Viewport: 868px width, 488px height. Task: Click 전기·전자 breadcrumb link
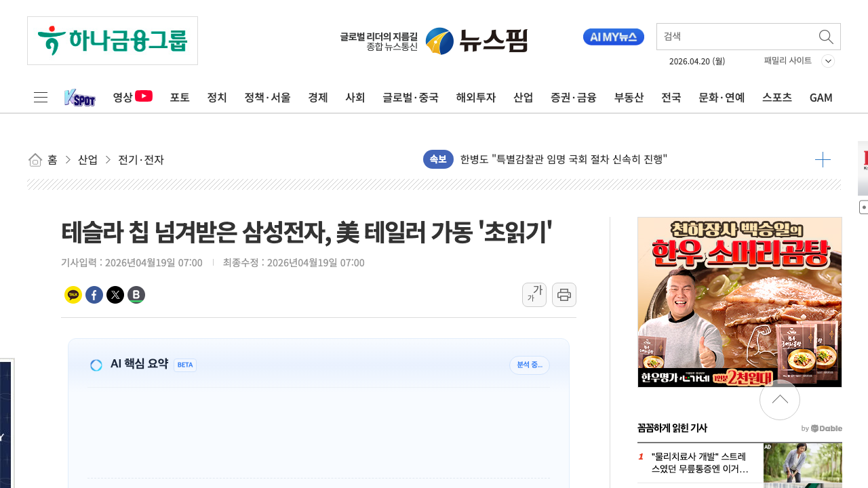coord(141,160)
